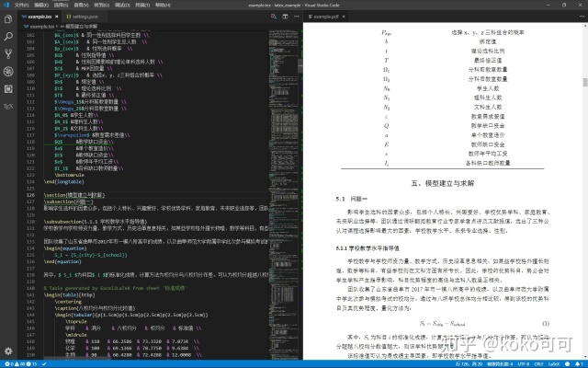Screen dimensions: 588x368
Task: Open More Actions for the left editor group
Action: coord(297,17)
